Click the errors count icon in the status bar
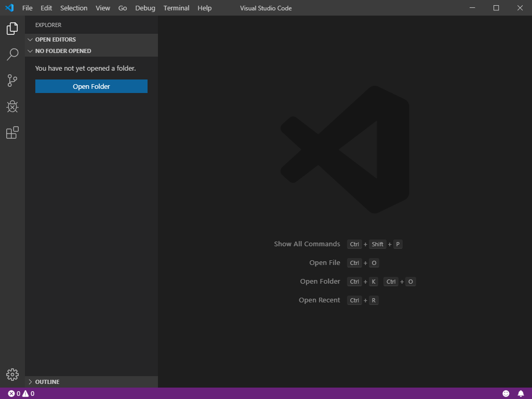 (x=11, y=394)
